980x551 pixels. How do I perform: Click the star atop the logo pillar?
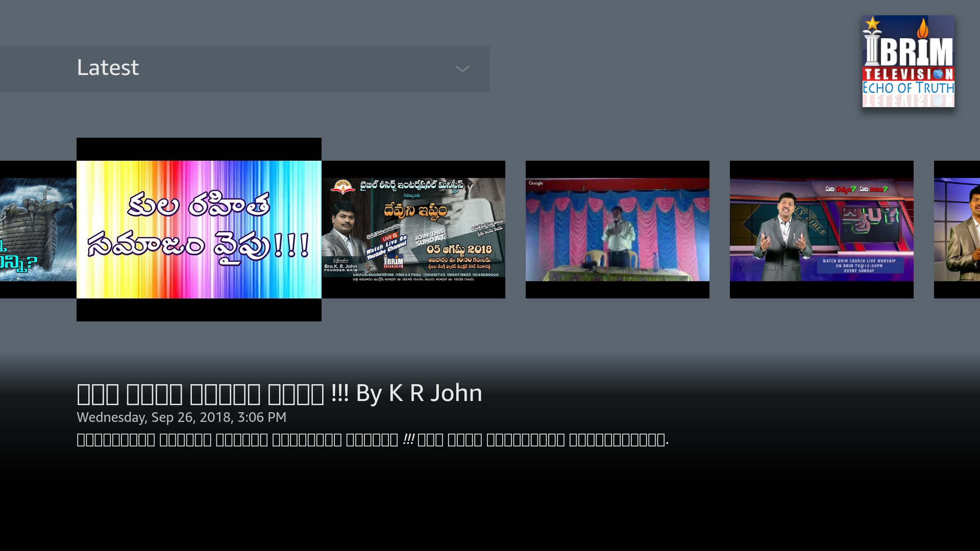click(873, 23)
